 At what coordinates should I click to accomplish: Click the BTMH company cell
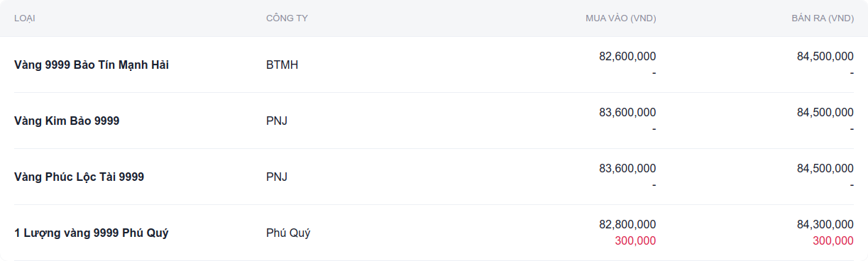[x=282, y=65]
